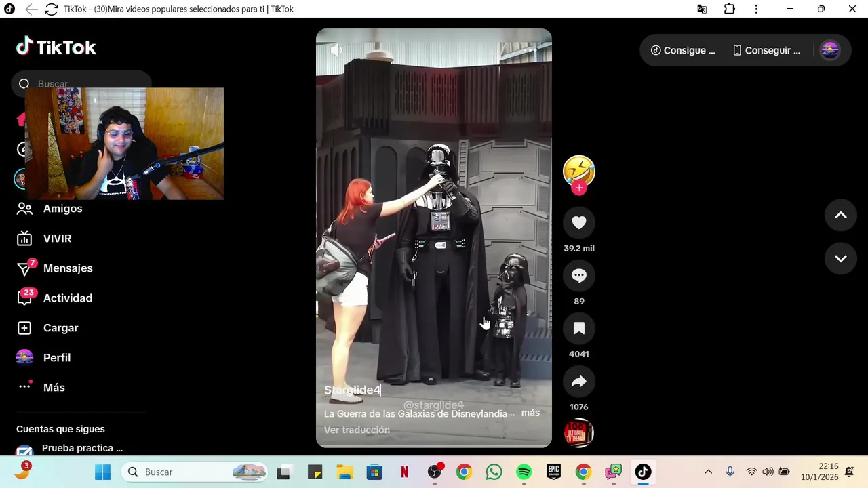Image resolution: width=868 pixels, height=488 pixels.
Task: Click the Consigue coins button
Action: pos(683,50)
